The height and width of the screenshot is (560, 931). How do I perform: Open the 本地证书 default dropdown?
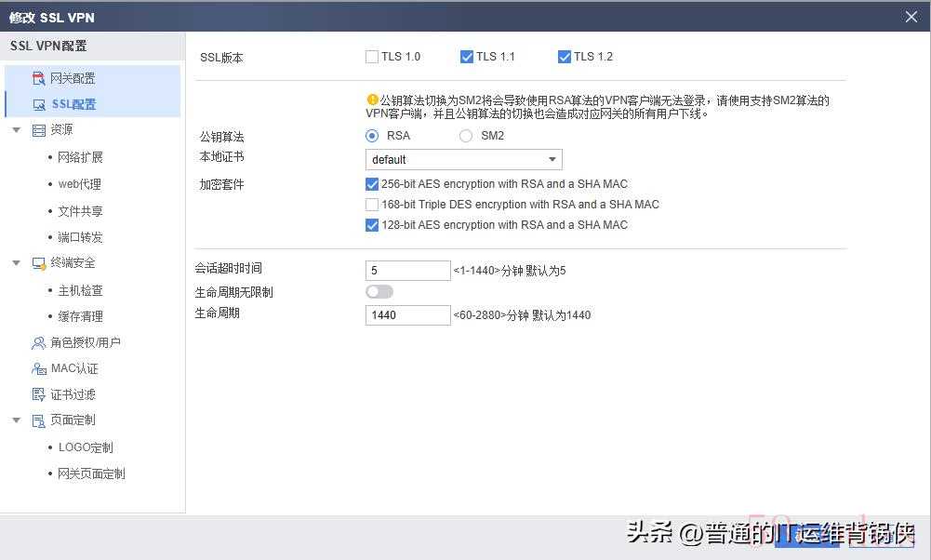pyautogui.click(x=464, y=159)
